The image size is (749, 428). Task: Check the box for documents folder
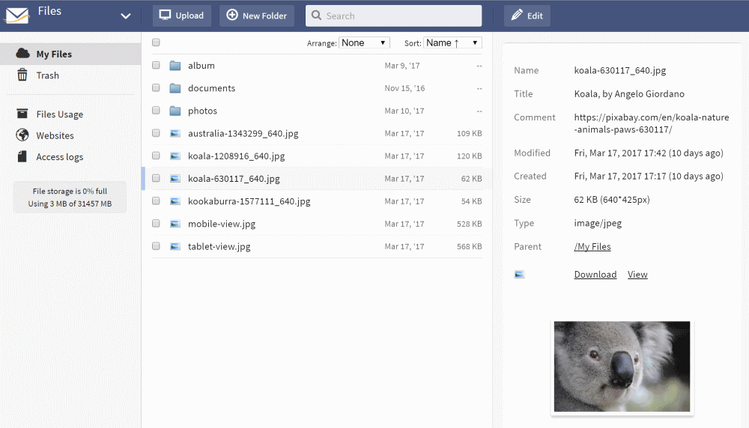click(156, 88)
